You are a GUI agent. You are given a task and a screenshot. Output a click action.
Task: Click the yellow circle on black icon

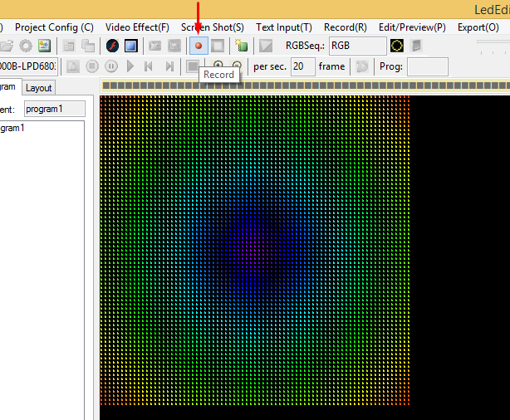(x=397, y=46)
